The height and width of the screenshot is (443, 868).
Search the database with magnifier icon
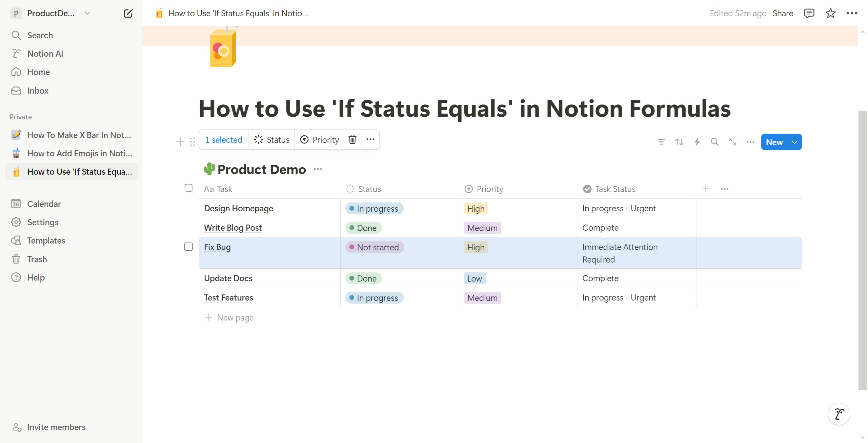pos(714,142)
